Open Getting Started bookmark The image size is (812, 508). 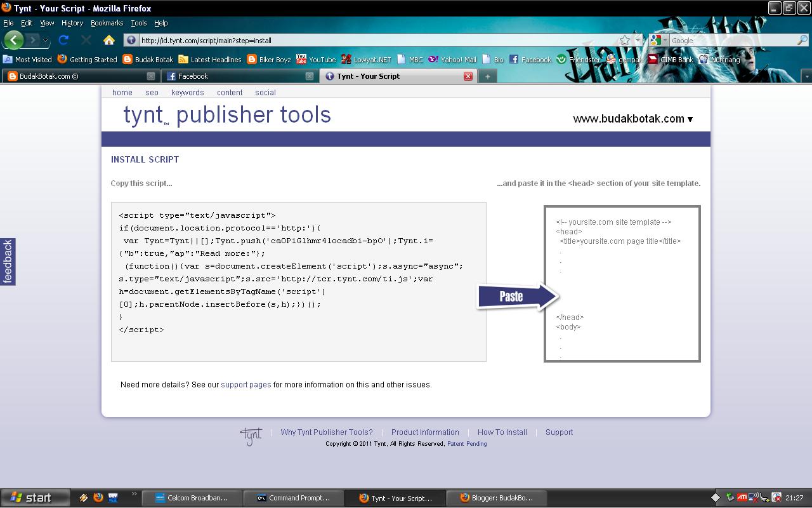[88, 60]
